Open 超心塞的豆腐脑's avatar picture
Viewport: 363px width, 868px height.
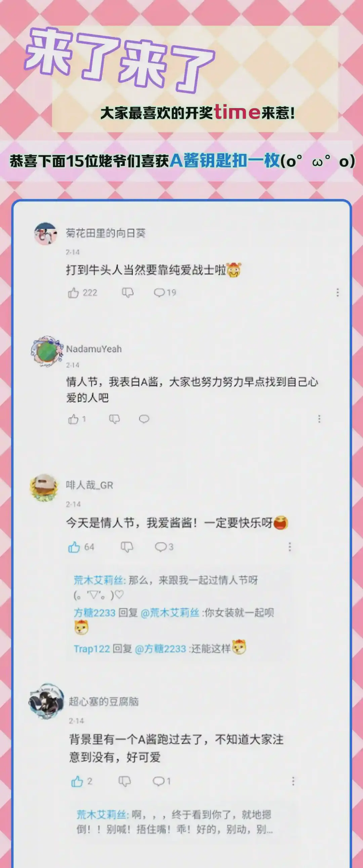[46, 701]
